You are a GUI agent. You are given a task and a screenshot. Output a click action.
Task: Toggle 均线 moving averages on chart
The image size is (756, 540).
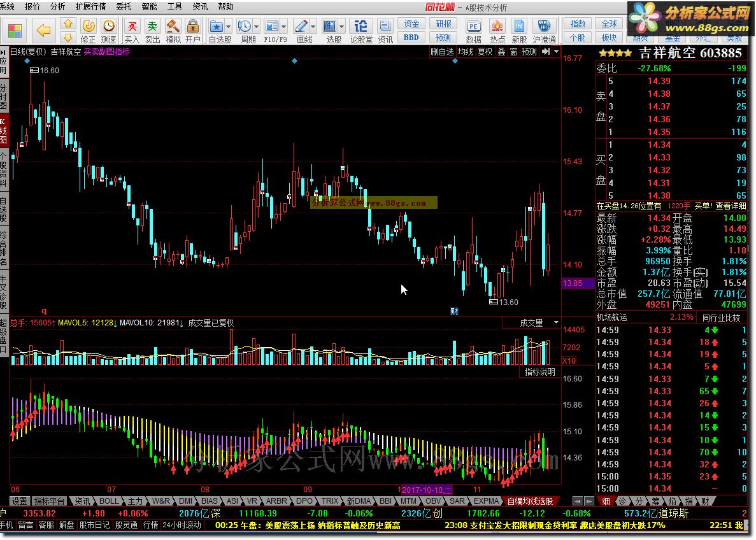[466, 52]
